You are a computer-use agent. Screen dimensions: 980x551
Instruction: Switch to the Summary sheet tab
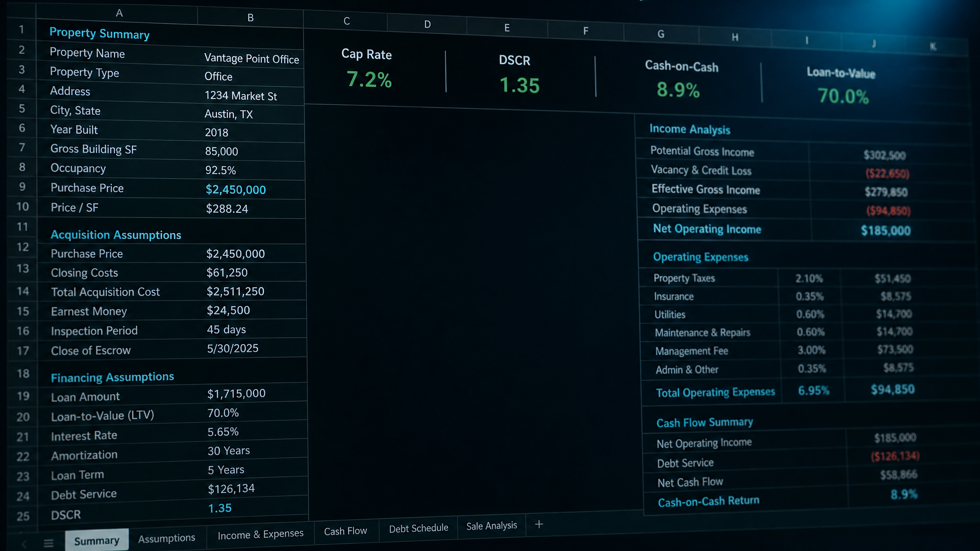coord(97,540)
